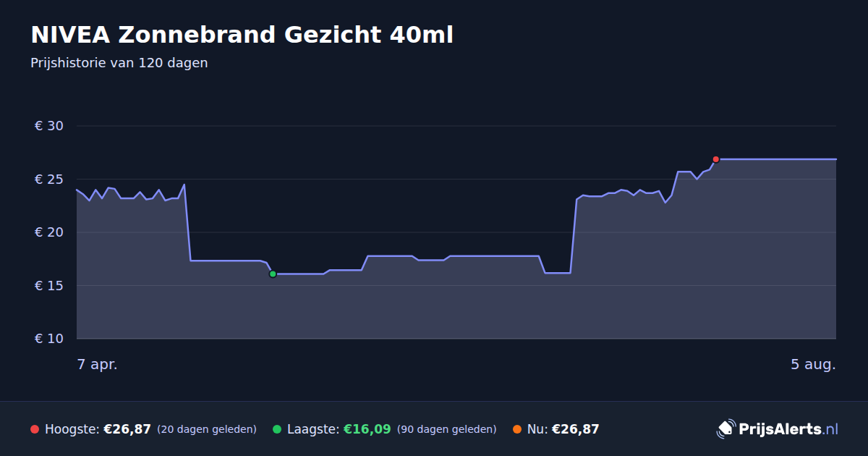Click the 5 aug. end date label
This screenshot has width=868, height=456.
pos(813,365)
